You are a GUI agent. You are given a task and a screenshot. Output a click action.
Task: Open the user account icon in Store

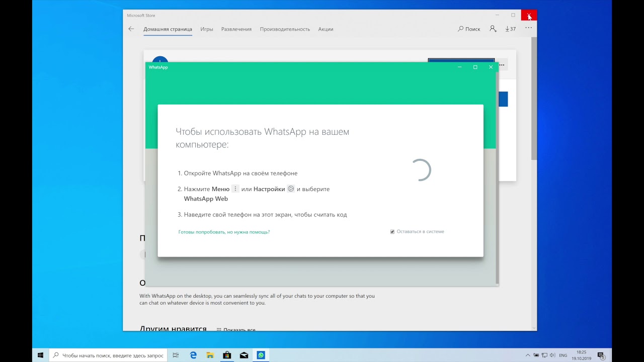tap(493, 29)
